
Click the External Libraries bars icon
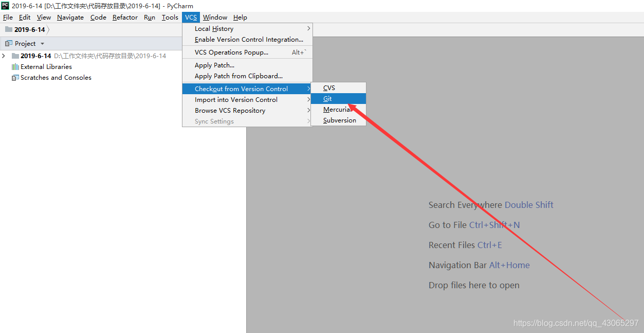15,67
